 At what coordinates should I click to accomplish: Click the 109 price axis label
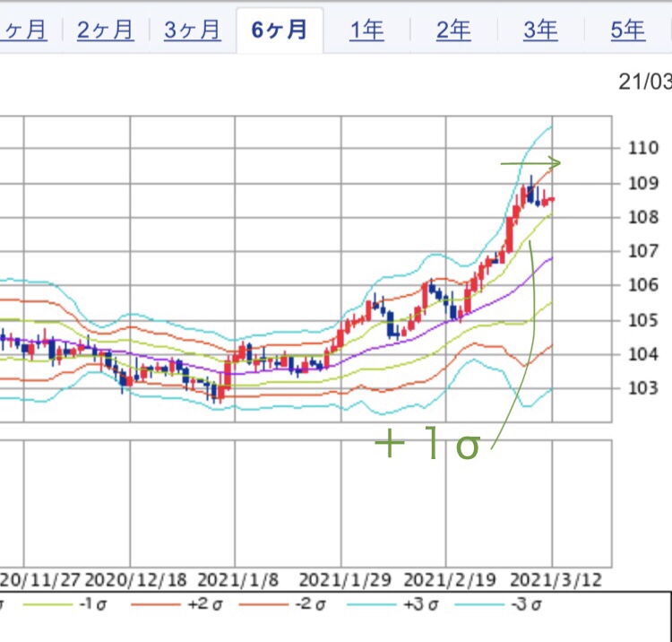(643, 184)
